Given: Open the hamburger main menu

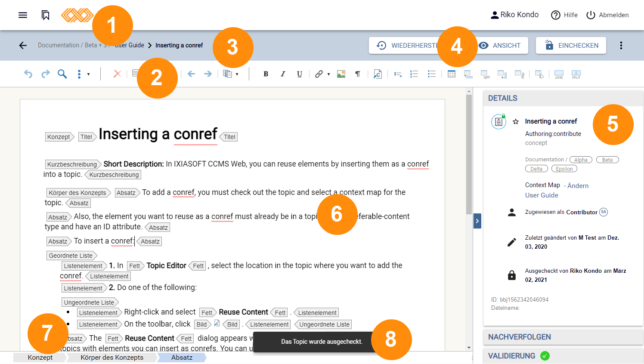Looking at the screenshot, I should [x=23, y=15].
